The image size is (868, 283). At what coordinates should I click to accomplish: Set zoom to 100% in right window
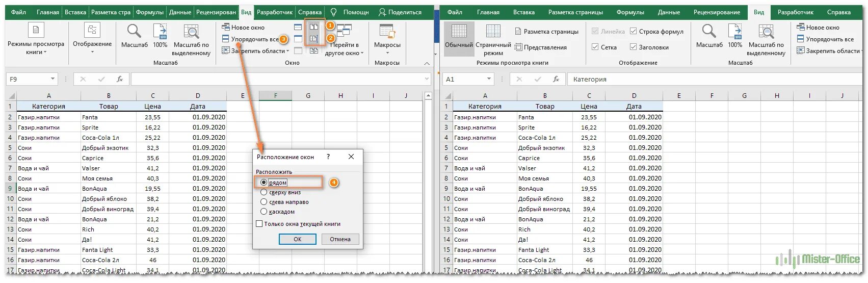pos(735,36)
